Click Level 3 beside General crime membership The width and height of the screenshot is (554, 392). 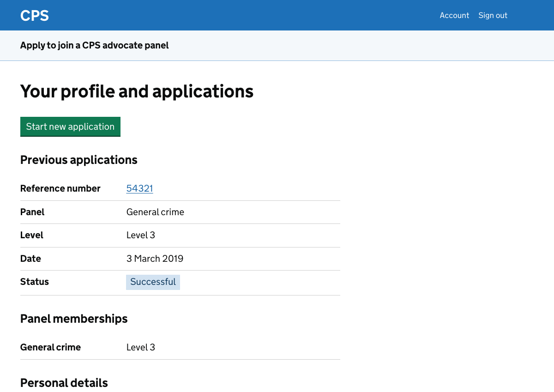point(141,347)
